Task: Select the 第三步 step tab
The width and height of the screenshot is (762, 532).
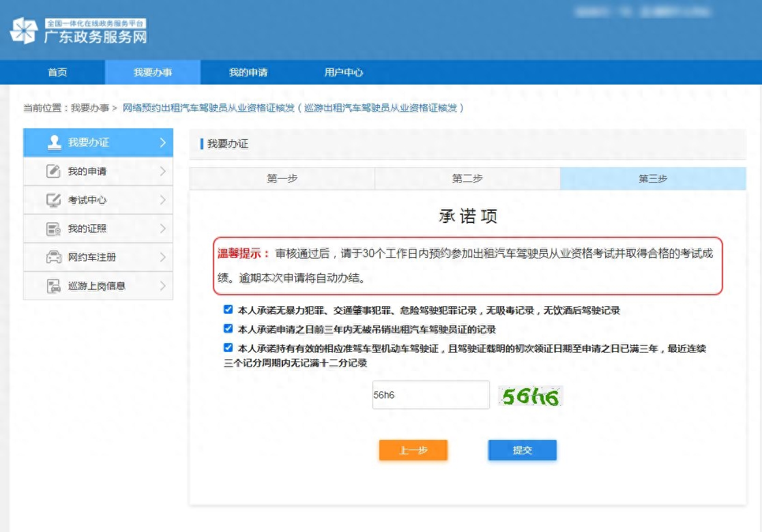Action: click(x=653, y=178)
